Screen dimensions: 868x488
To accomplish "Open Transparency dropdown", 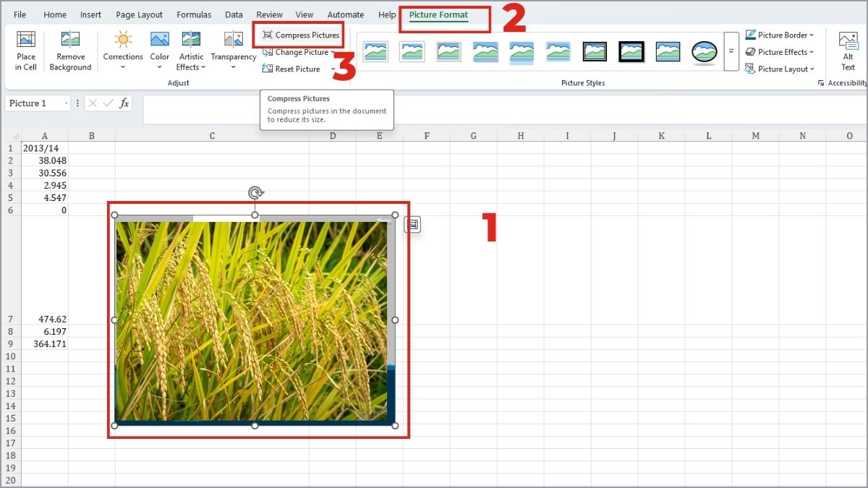I will [234, 51].
